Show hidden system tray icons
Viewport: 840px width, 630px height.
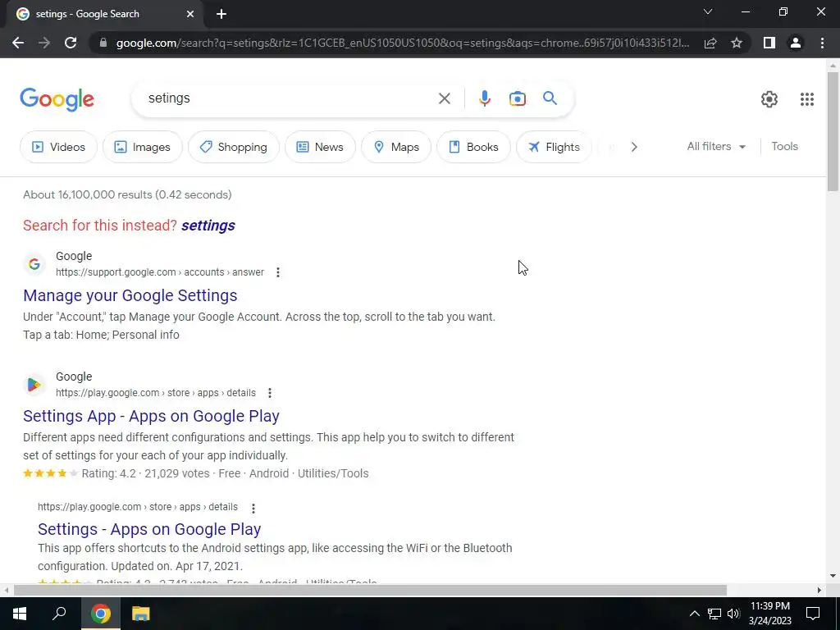tap(694, 614)
